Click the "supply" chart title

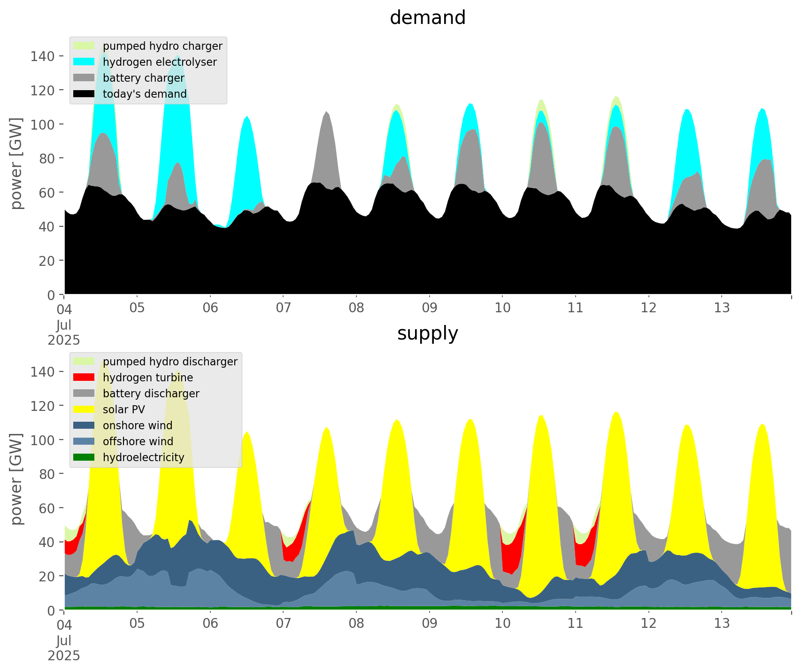[427, 333]
